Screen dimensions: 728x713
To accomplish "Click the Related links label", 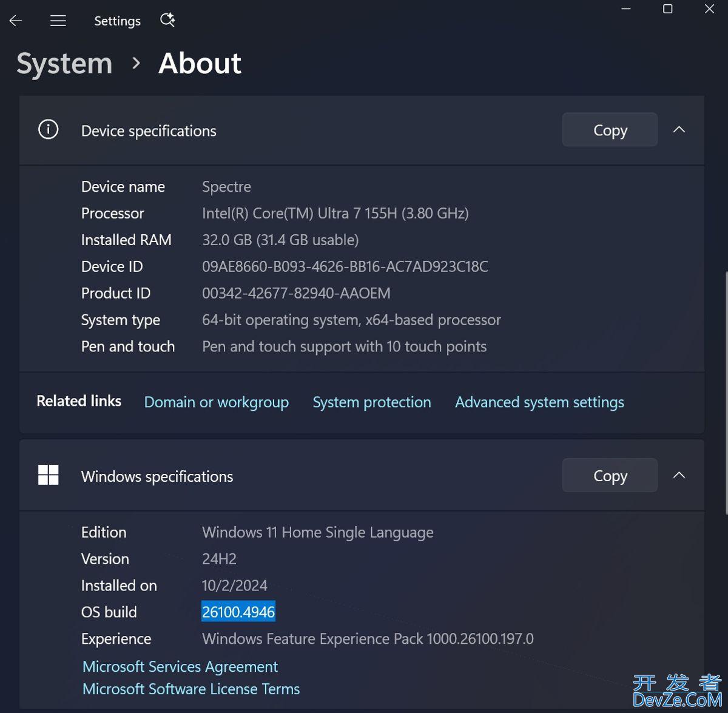I will pyautogui.click(x=79, y=401).
